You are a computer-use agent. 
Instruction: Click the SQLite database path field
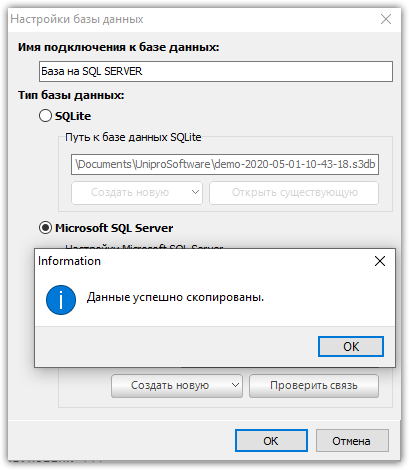point(225,164)
